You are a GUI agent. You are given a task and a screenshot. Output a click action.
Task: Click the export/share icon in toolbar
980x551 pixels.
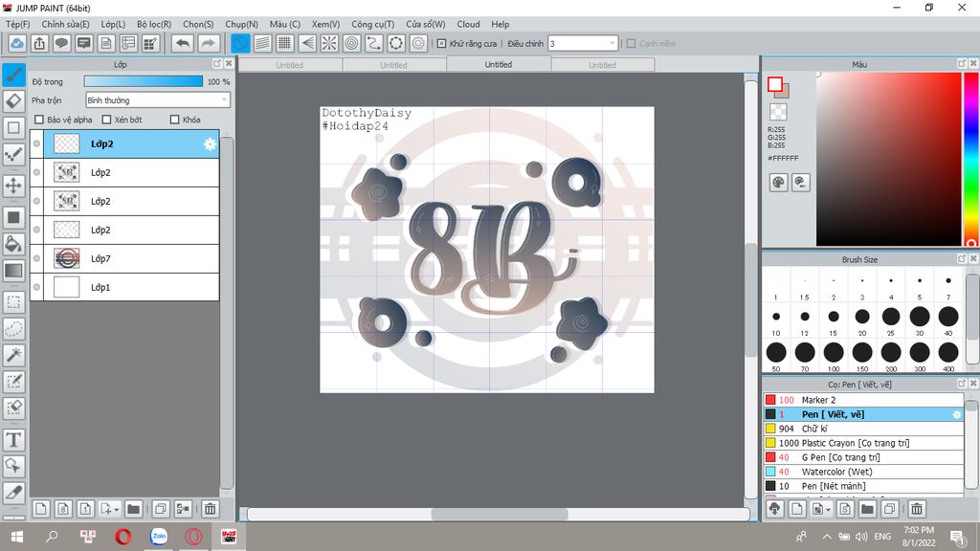pyautogui.click(x=39, y=43)
